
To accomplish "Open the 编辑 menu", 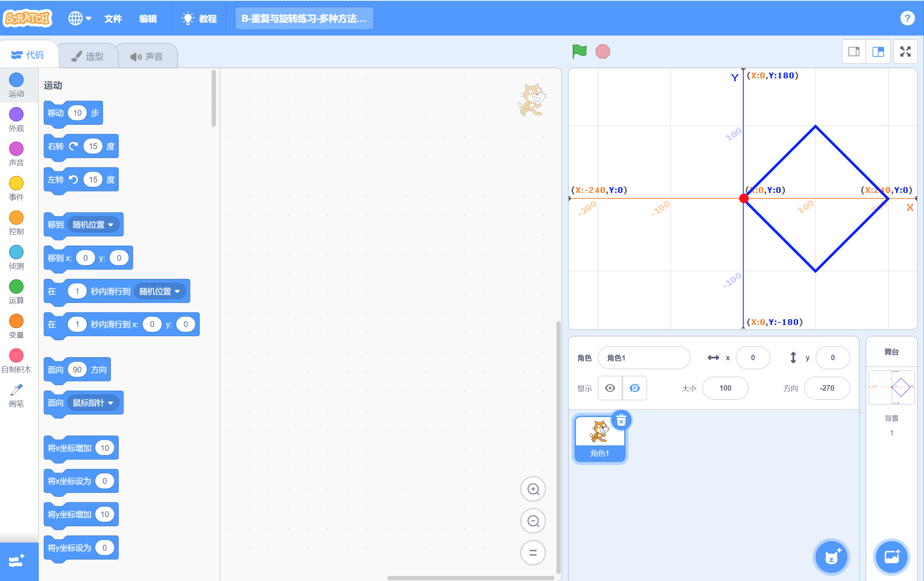I will pos(148,18).
